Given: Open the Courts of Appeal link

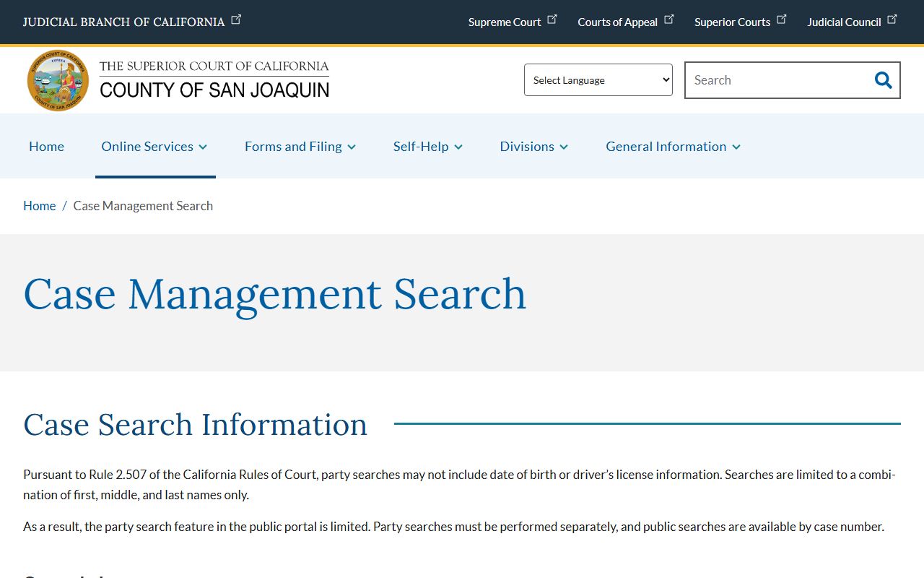Looking at the screenshot, I should pos(617,22).
